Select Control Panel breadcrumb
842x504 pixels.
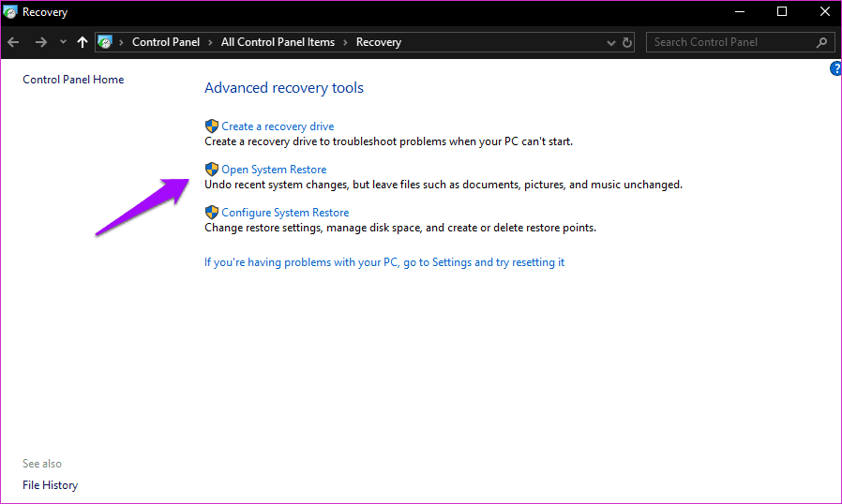(165, 42)
